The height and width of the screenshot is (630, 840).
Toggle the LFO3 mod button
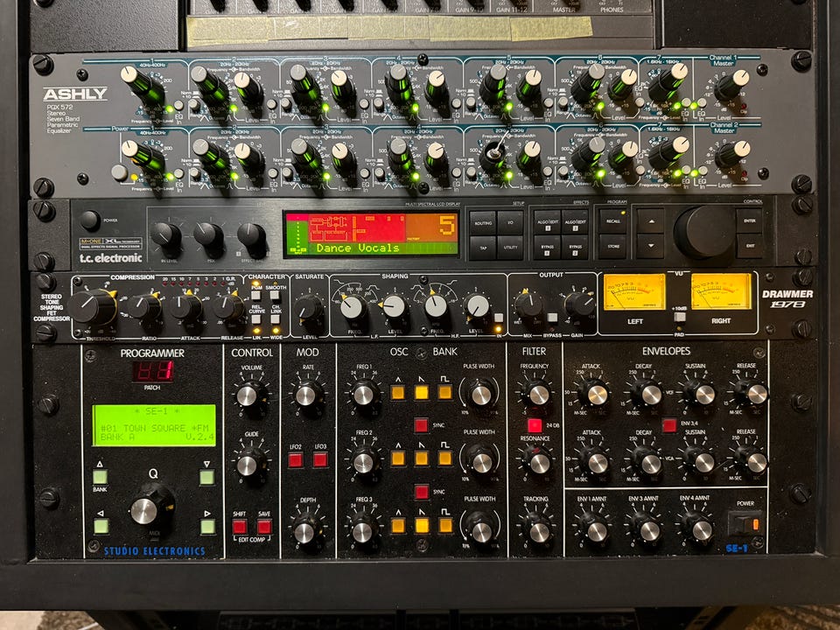[320, 459]
